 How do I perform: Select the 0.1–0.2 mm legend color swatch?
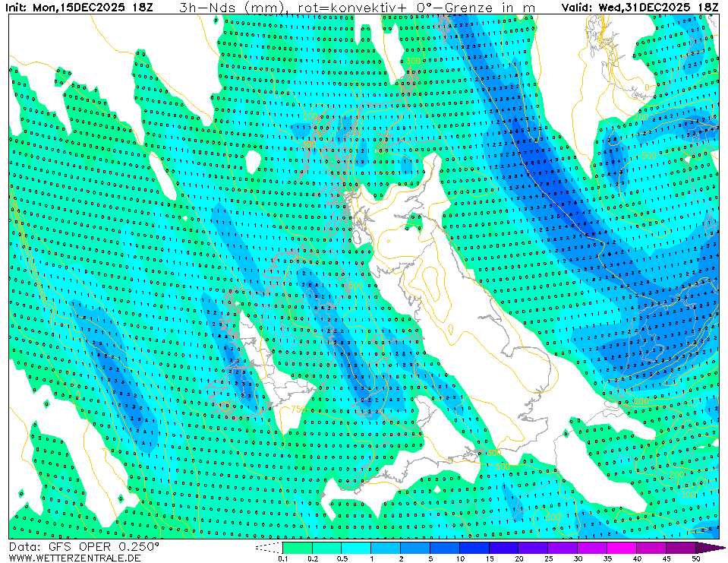point(297,547)
